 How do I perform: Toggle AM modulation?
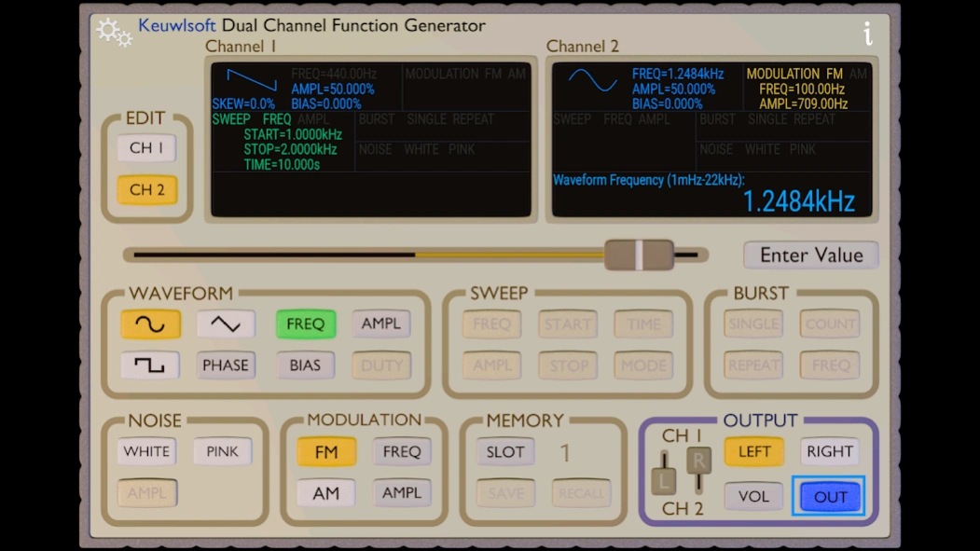point(326,493)
